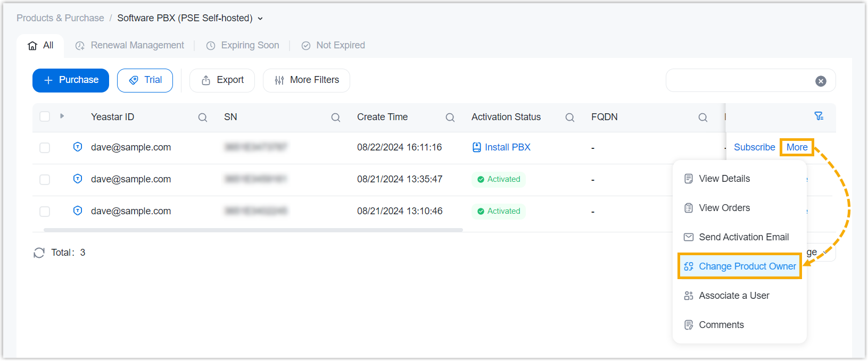
Task: Open the Create Time column search icon
Action: [450, 117]
